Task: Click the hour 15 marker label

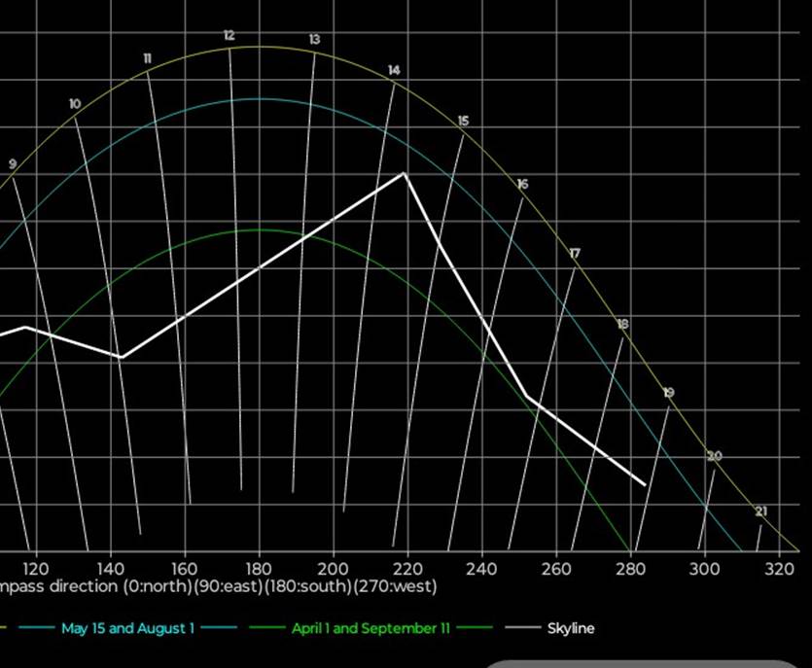Action: (463, 121)
